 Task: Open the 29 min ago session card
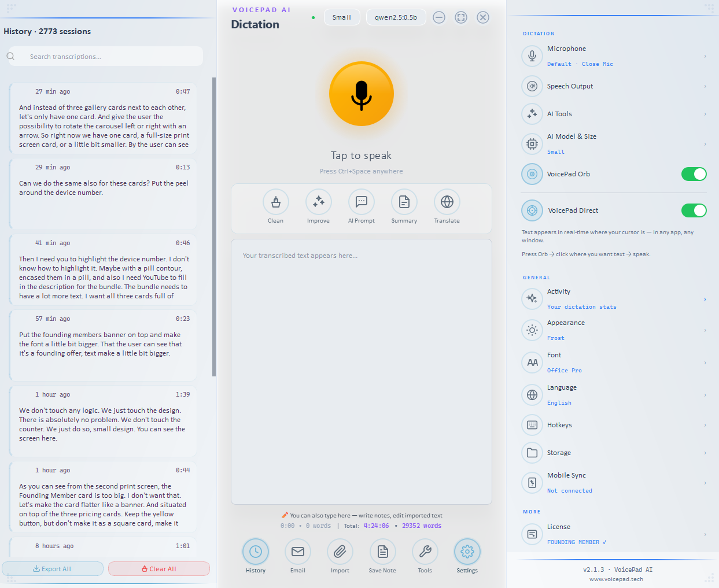(x=103, y=194)
